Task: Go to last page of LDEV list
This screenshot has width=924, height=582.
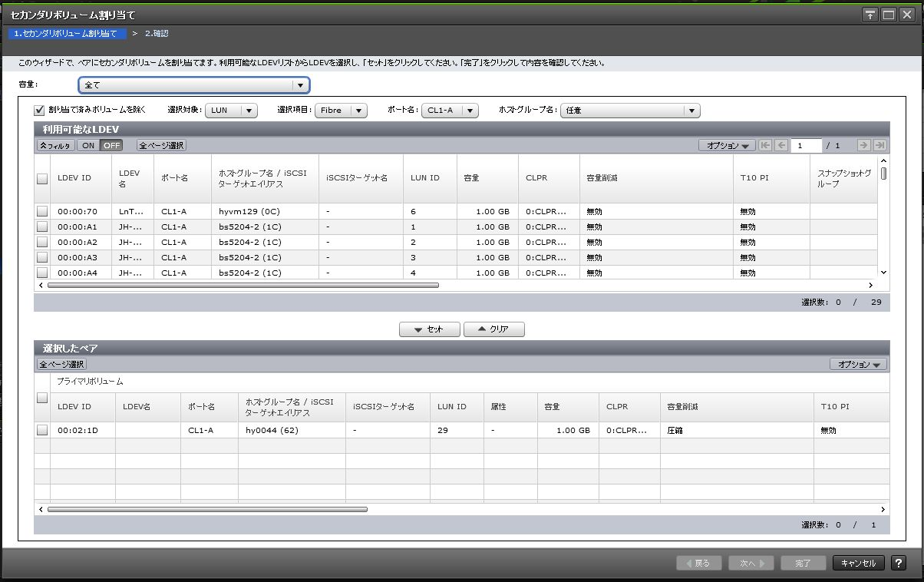Action: coord(879,145)
